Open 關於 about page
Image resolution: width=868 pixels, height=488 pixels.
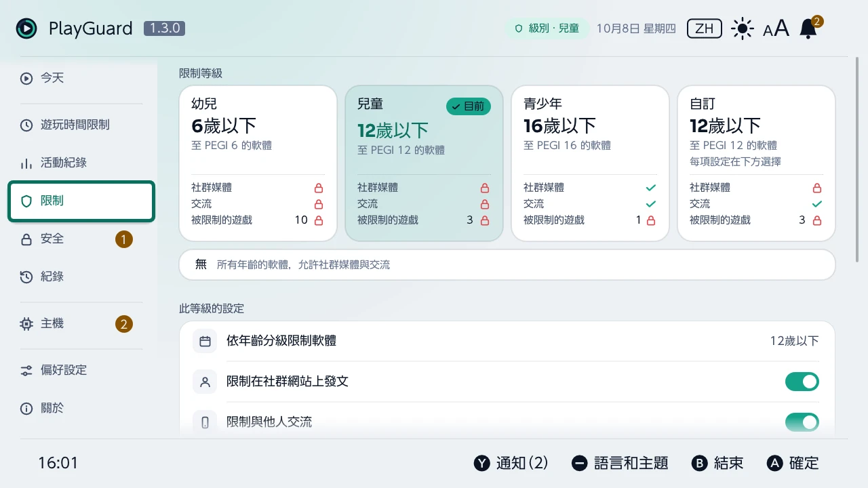(x=81, y=408)
